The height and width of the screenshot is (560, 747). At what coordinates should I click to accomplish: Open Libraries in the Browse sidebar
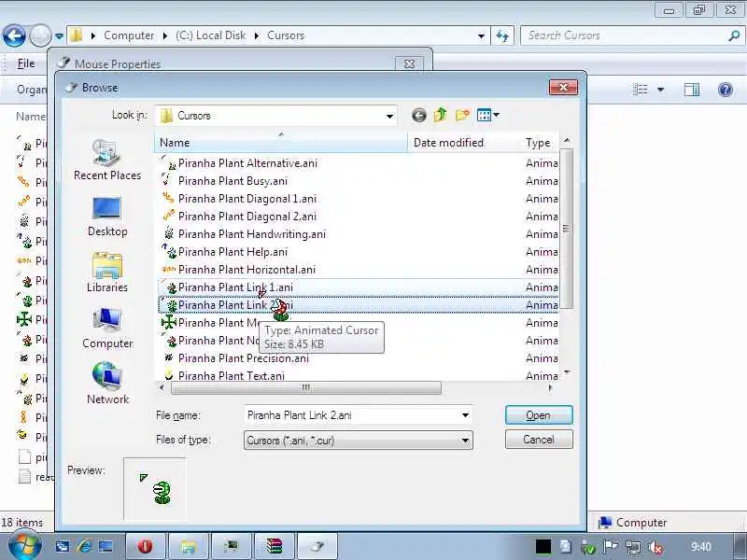[x=107, y=273]
